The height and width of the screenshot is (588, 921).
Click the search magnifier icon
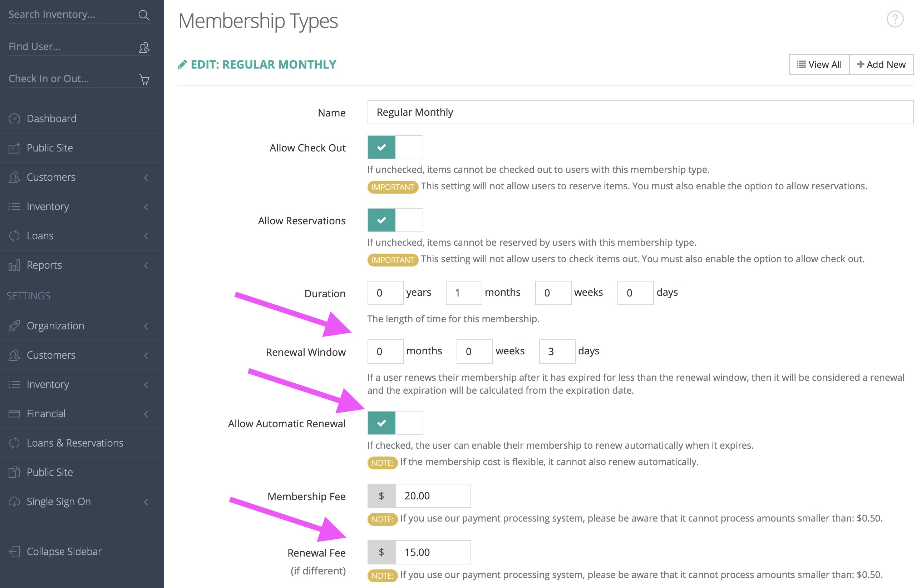tap(144, 15)
